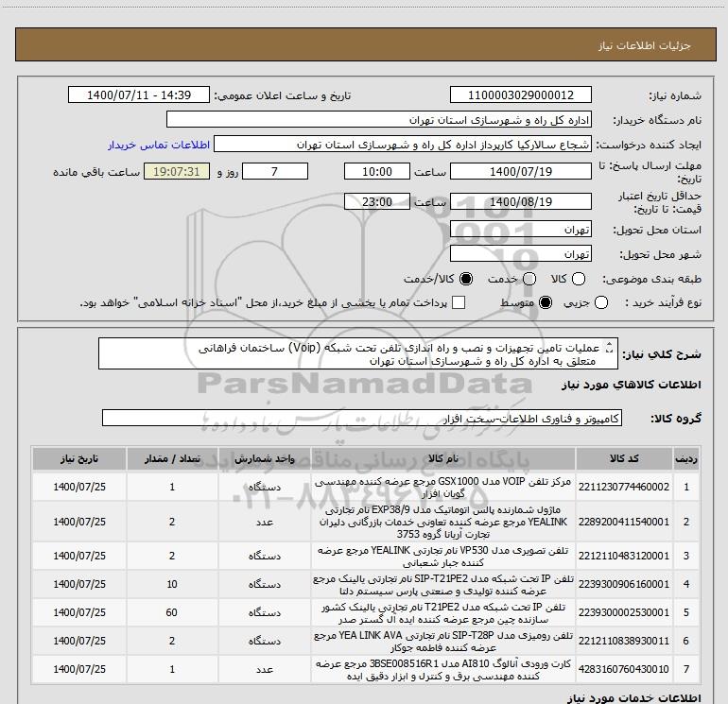The width and height of the screenshot is (728, 704).
Task: Click the remaining time counter 19:07:31
Action: pos(177,172)
